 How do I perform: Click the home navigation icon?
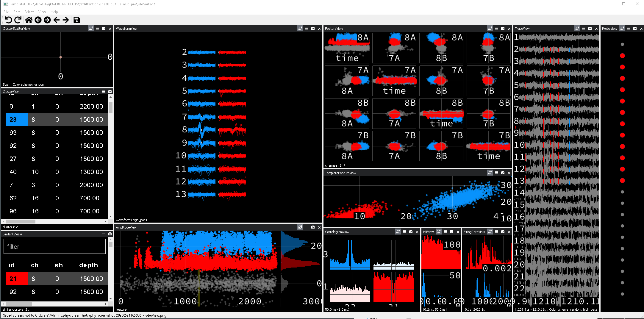coord(29,20)
